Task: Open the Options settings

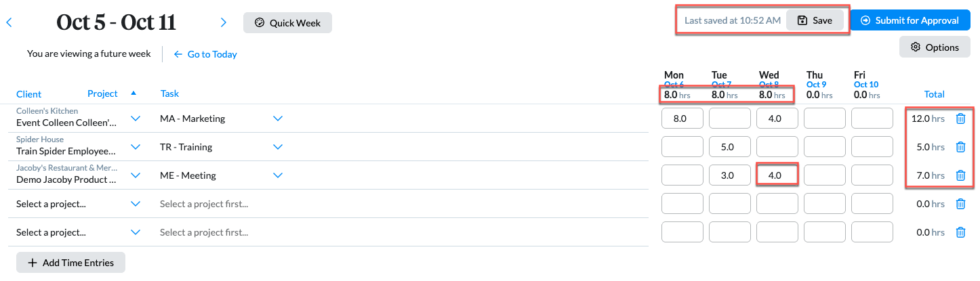Action: [935, 47]
